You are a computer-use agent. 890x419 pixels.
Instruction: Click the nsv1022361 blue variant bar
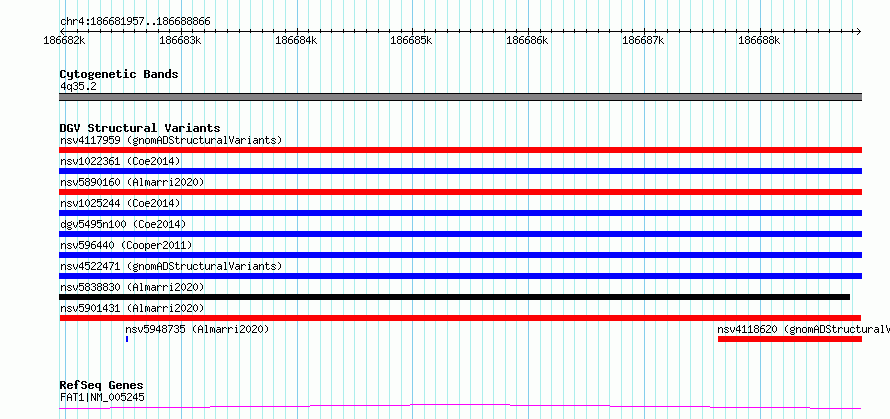tap(460, 171)
